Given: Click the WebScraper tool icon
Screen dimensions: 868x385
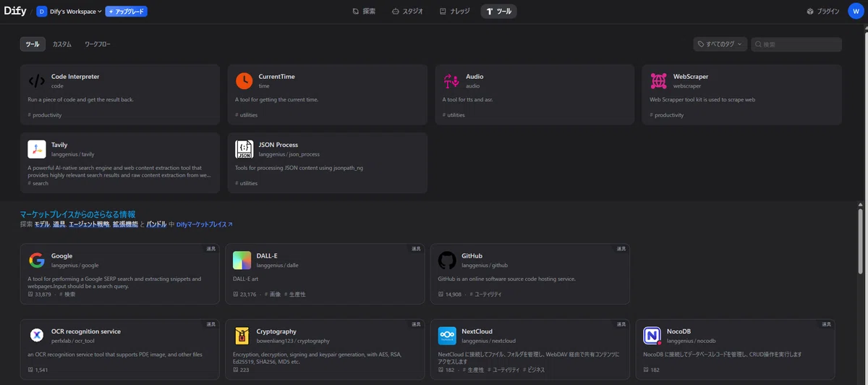Looking at the screenshot, I should 659,81.
